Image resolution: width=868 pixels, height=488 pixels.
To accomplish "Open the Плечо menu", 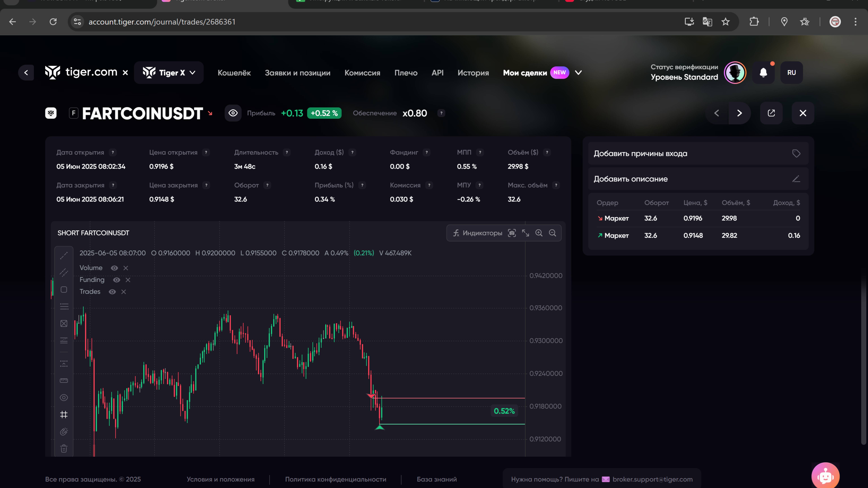I will coord(406,73).
